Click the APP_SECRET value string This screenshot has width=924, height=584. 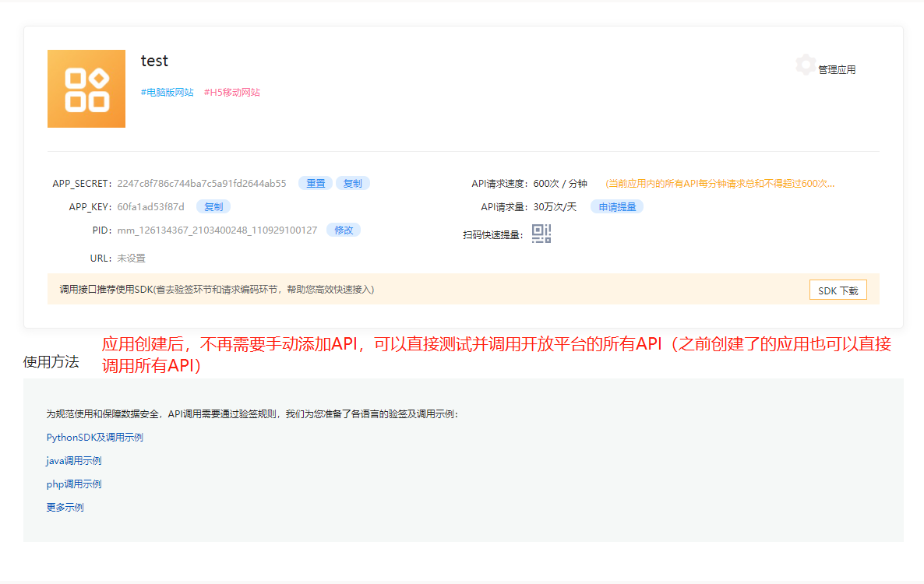point(202,184)
